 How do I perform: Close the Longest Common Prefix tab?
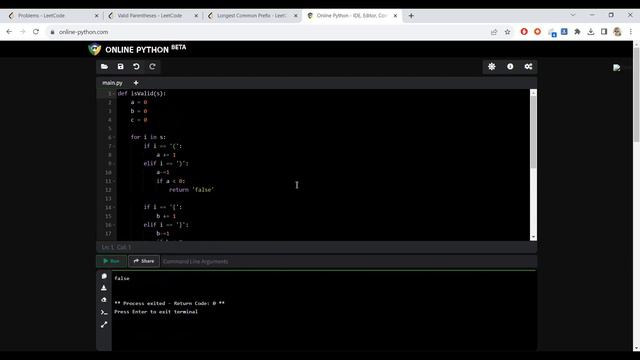coord(296,16)
